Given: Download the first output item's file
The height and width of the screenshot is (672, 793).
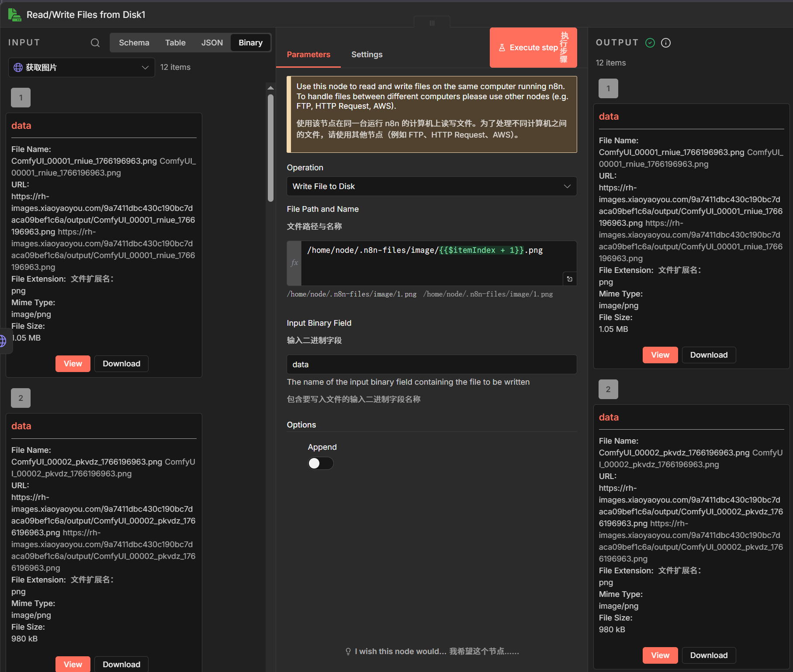Looking at the screenshot, I should pyautogui.click(x=708, y=355).
